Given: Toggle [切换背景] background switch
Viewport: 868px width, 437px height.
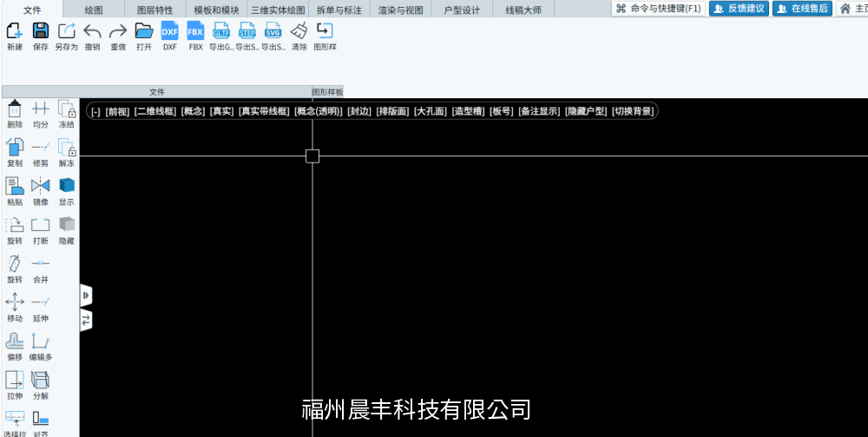Looking at the screenshot, I should 633,111.
